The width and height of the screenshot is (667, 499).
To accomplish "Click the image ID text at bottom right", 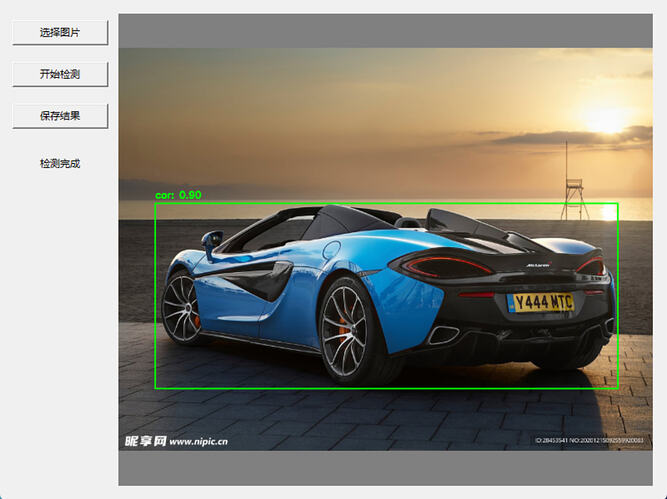I will (589, 440).
